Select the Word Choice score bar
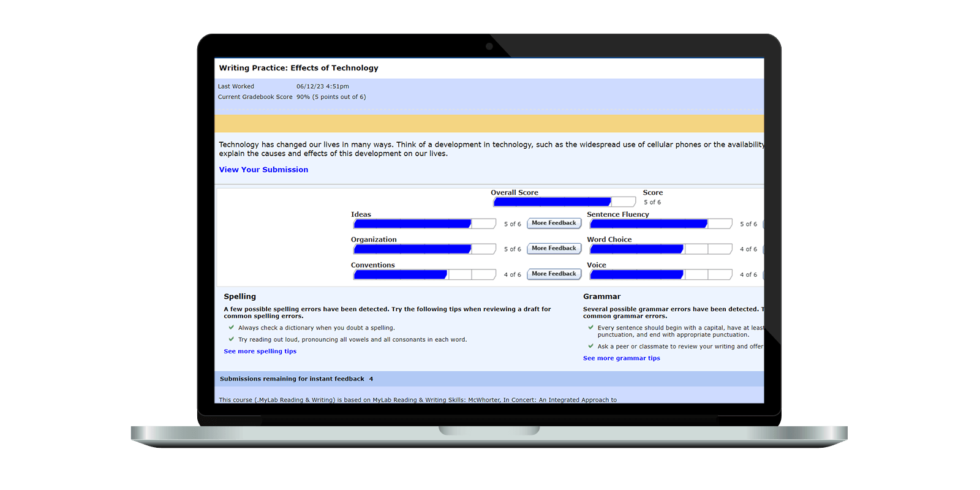Viewport: 980px width, 490px height. 660,249
